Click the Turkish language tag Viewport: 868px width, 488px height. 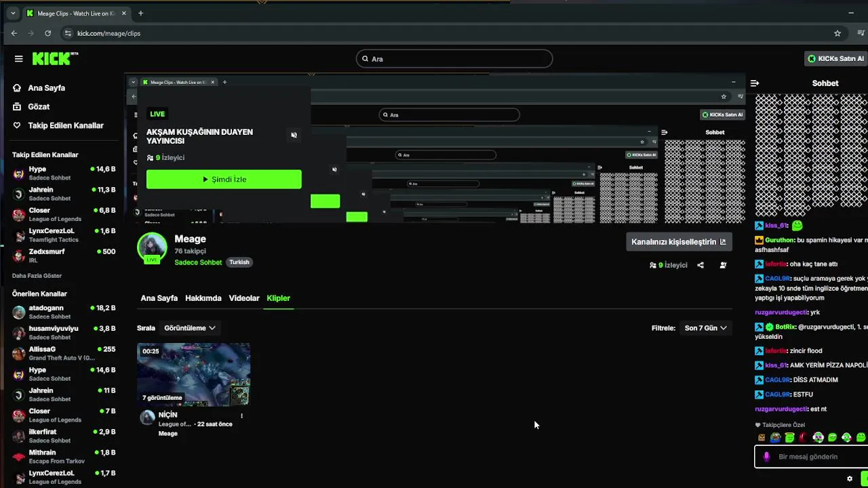pos(239,262)
